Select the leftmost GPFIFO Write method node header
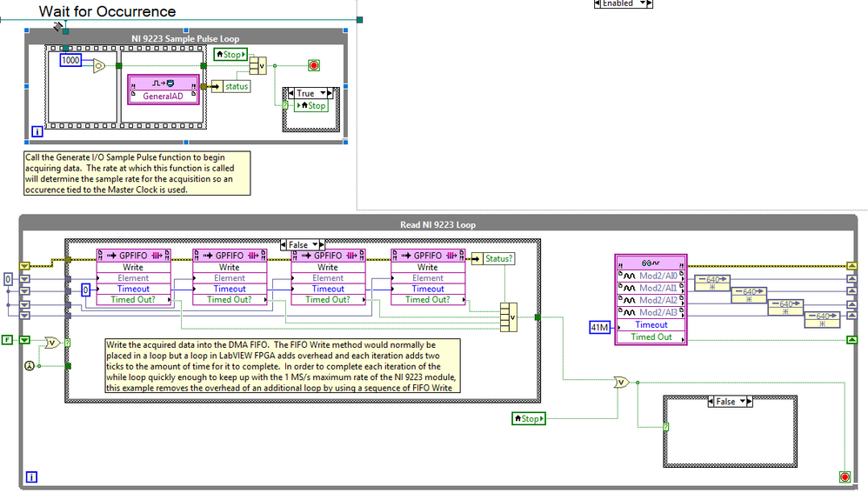This screenshot has width=868, height=493. (133, 255)
